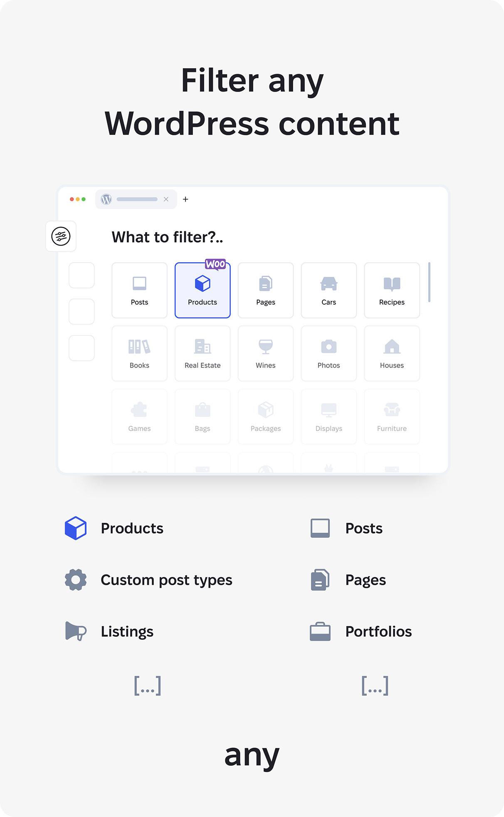Choose the Cars content type tile
Viewport: 504px width, 817px height.
point(329,290)
